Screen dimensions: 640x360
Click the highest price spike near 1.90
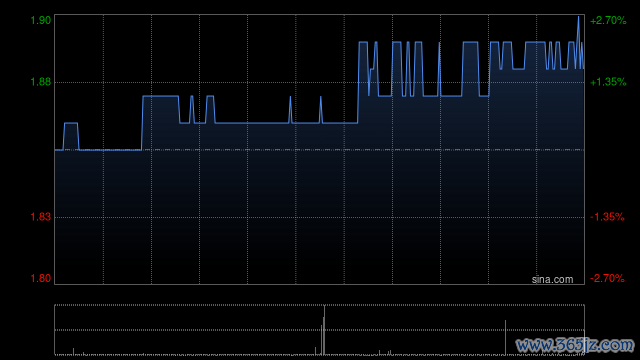coord(578,18)
